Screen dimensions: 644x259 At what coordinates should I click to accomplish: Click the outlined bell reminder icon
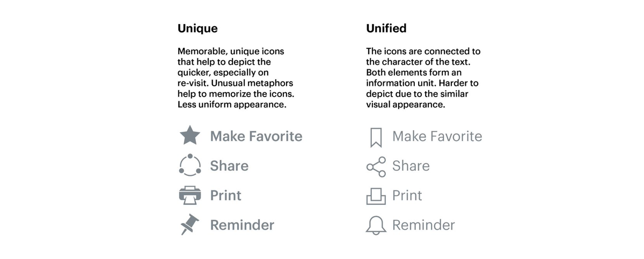[376, 225]
